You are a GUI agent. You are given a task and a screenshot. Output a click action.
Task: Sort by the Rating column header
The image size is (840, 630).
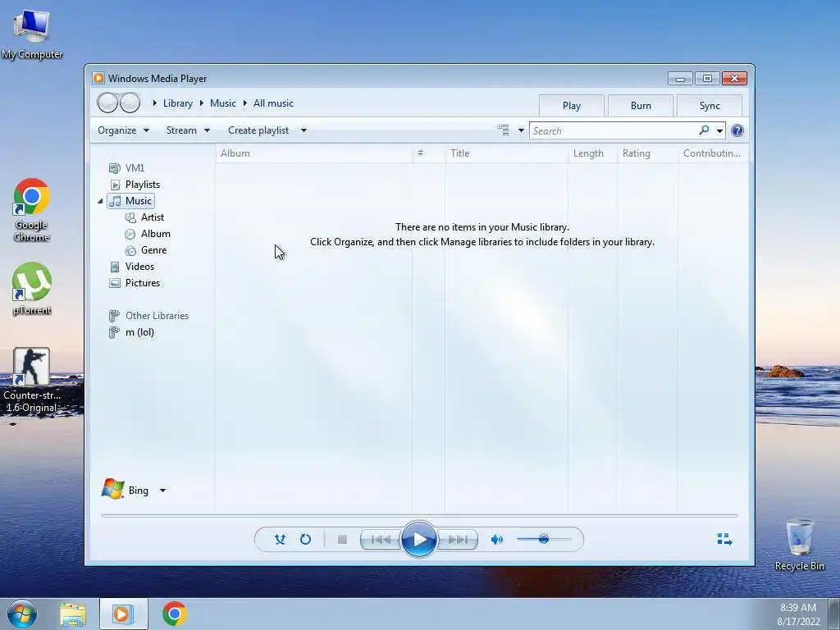point(648,153)
